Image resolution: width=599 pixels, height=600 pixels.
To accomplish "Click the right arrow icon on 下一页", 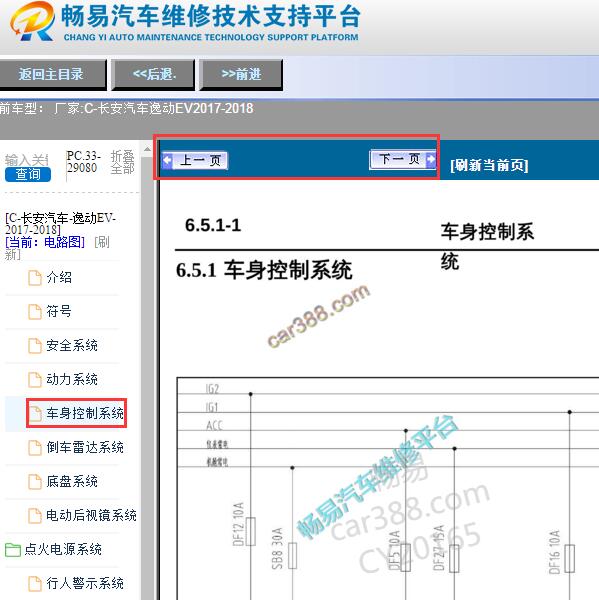I will click(431, 159).
